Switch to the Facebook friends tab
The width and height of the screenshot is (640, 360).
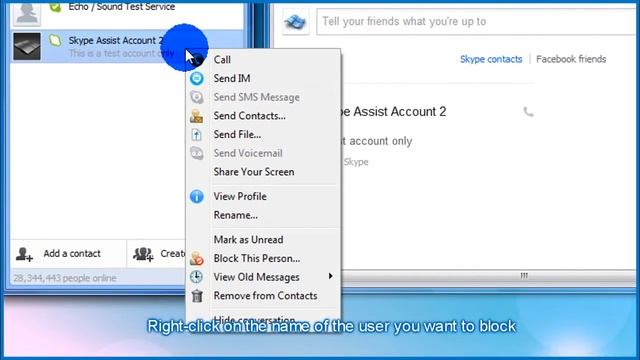pos(571,59)
